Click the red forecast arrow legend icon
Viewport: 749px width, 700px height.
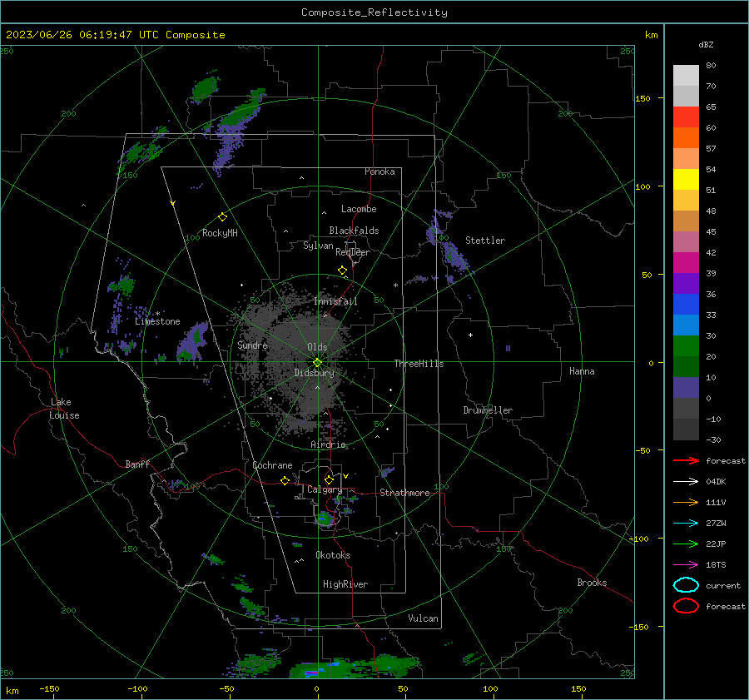[686, 460]
